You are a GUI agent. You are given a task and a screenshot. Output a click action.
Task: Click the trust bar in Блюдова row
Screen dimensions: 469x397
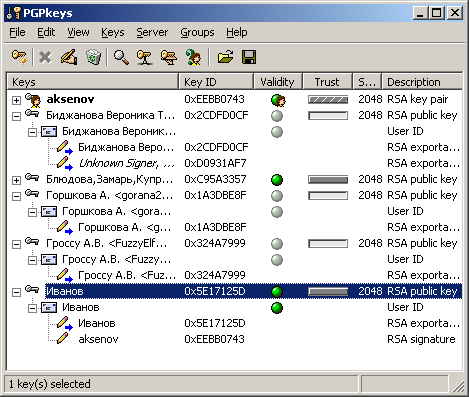coord(328,180)
